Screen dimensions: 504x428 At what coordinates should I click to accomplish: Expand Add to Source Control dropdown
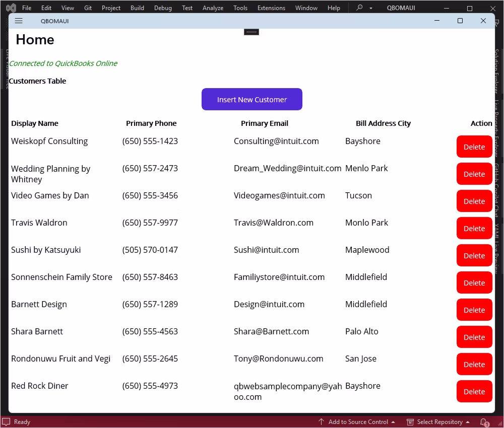click(x=393, y=422)
